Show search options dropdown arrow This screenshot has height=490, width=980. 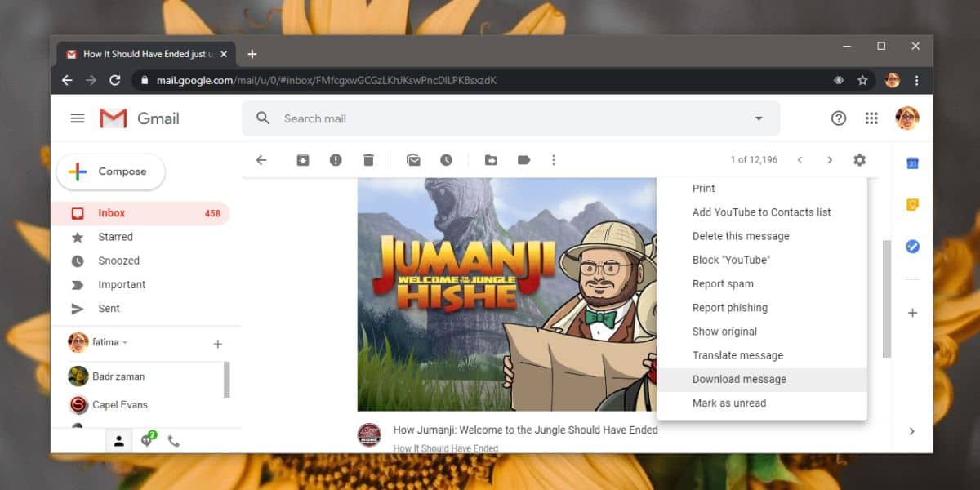pos(759,118)
